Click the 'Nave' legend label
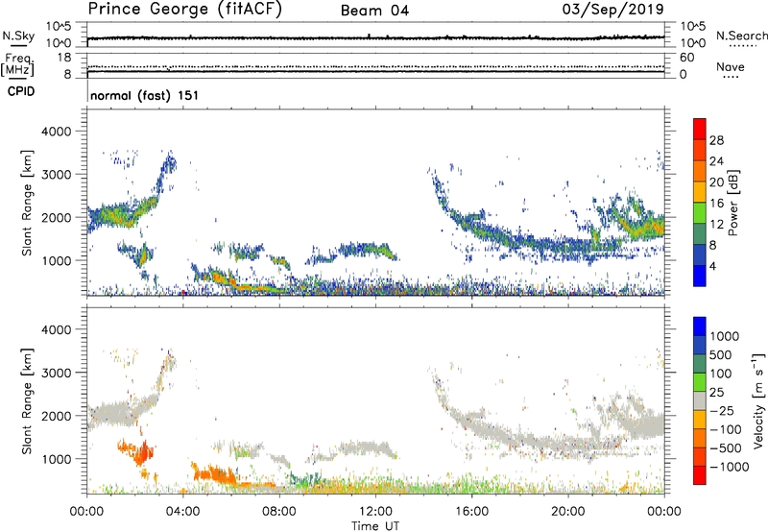This screenshot has height=532, width=768. (x=730, y=66)
